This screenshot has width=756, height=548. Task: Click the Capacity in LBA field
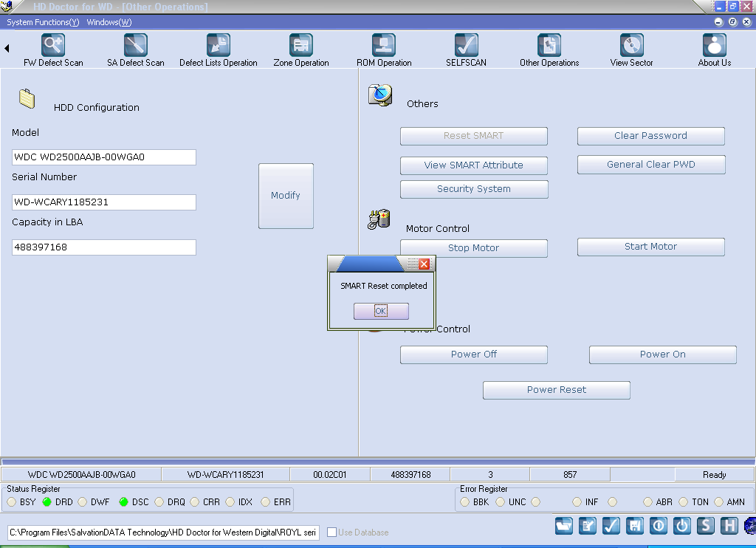point(103,247)
